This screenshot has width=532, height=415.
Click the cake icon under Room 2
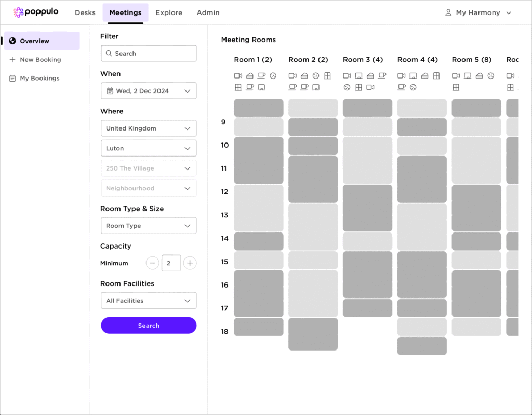pyautogui.click(x=304, y=76)
